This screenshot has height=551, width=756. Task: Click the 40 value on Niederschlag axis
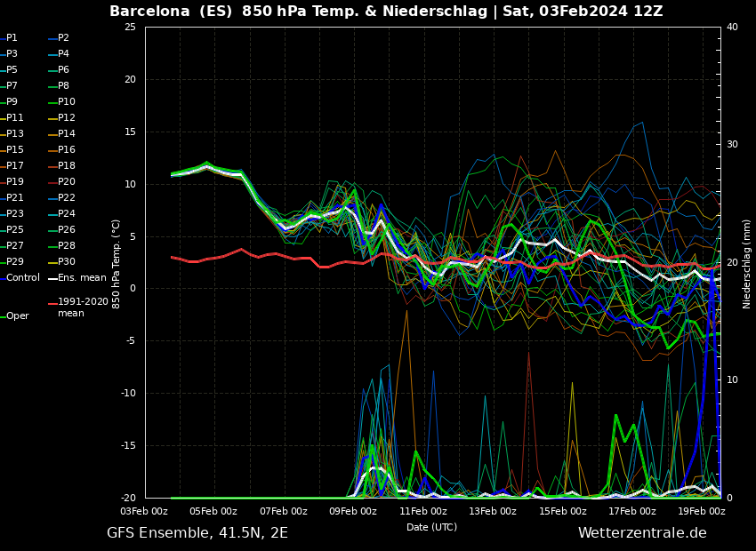[x=732, y=27]
